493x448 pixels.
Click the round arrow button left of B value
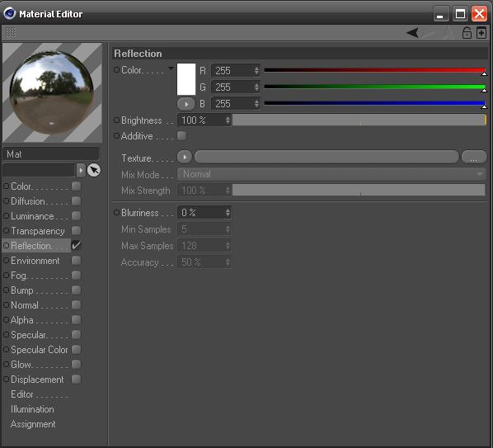(186, 104)
